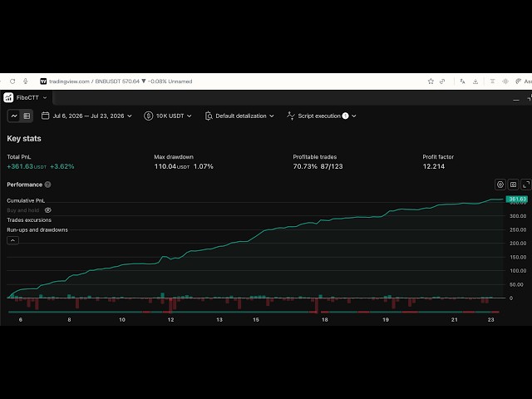Open browser downloads icon
This screenshot has width=532, height=399.
[x=475, y=81]
